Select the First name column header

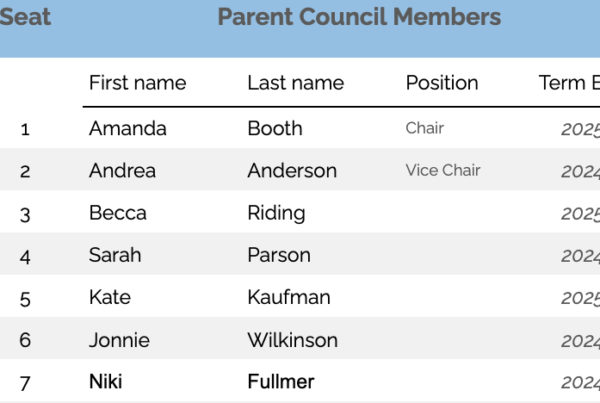tap(138, 83)
